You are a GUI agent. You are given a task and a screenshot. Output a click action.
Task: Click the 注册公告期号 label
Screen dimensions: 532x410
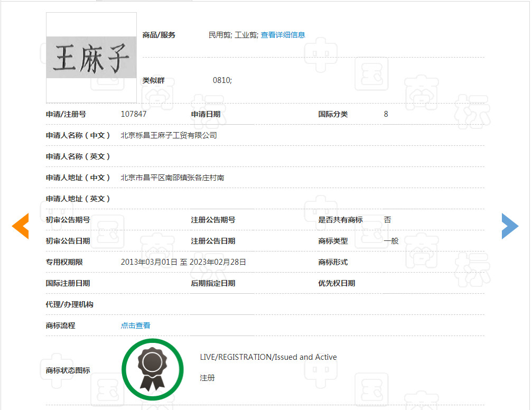[213, 220]
